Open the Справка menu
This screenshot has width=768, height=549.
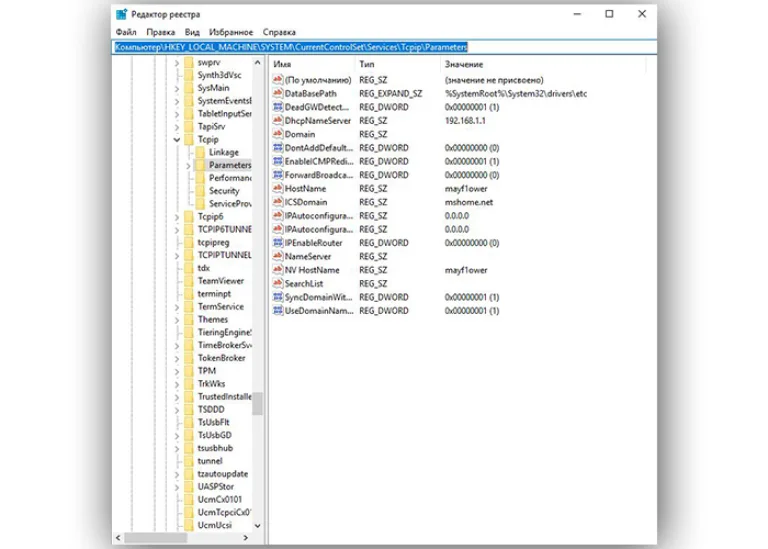[279, 32]
